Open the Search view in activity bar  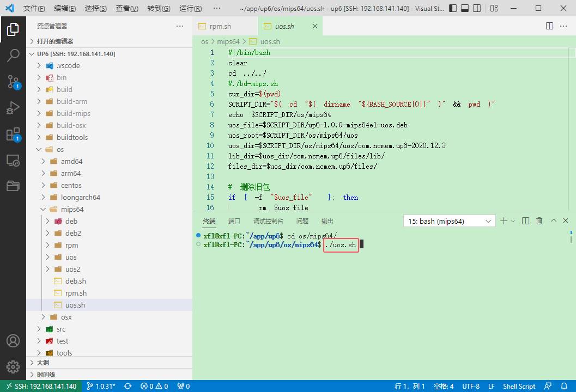tap(13, 55)
